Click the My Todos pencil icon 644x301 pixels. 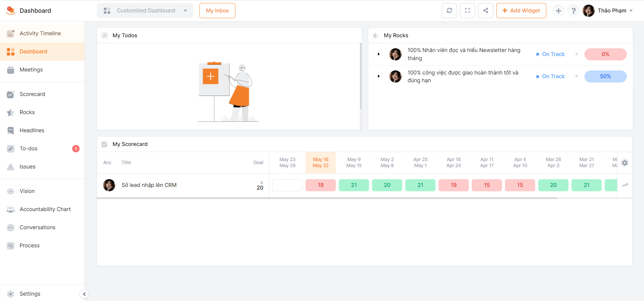(x=105, y=36)
